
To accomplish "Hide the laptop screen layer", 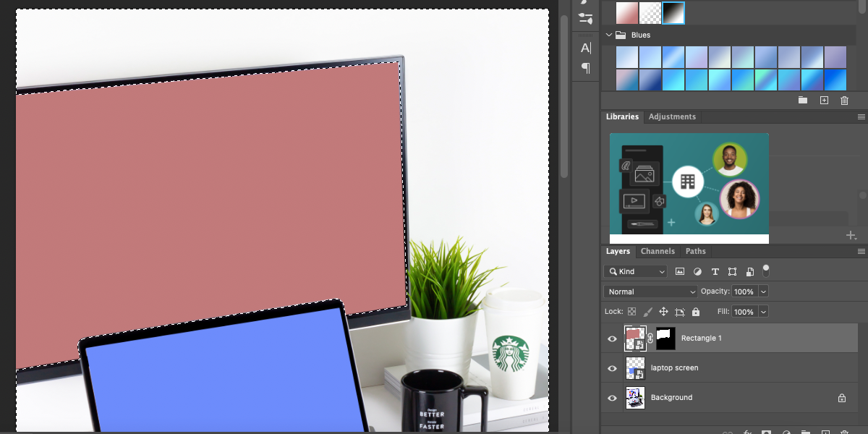I will point(612,368).
